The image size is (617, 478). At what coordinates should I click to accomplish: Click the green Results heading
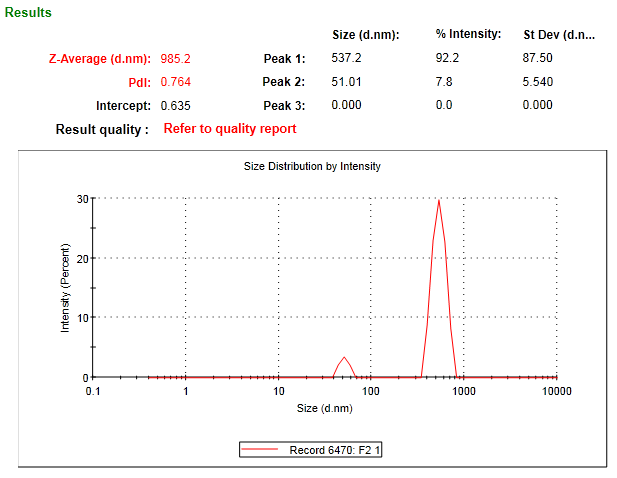point(28,13)
